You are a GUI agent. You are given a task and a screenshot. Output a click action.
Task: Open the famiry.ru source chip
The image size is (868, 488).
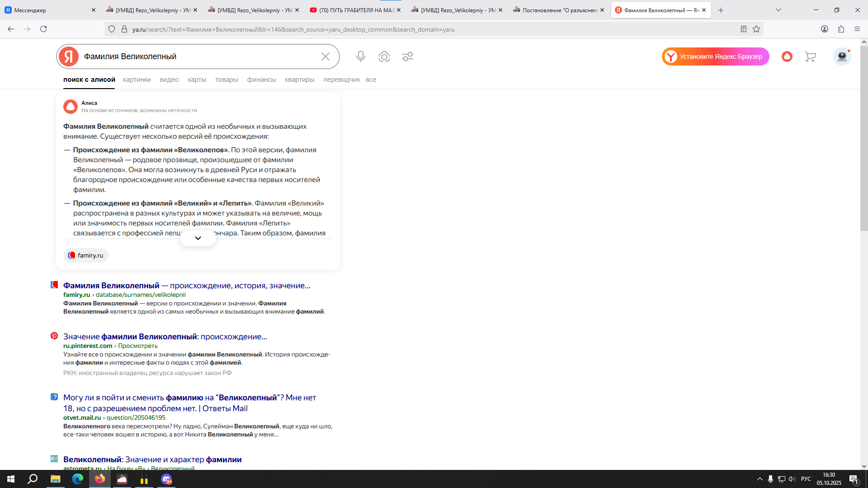tap(86, 255)
